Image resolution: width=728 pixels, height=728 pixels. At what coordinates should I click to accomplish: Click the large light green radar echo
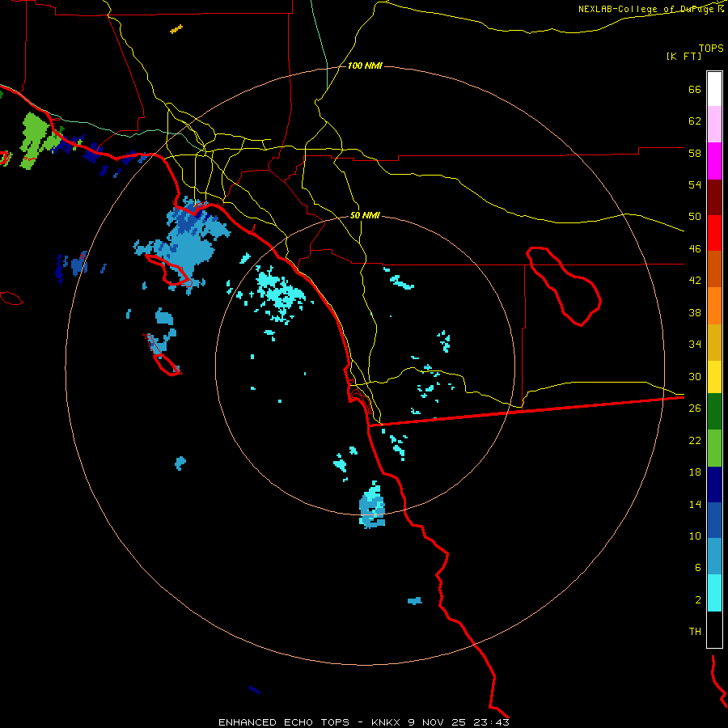36,138
